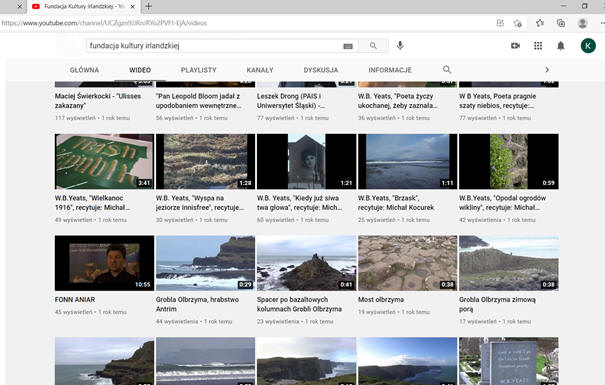Play the 'Most olbrzyma' thumbnail
This screenshot has width=605, height=385.
click(407, 263)
